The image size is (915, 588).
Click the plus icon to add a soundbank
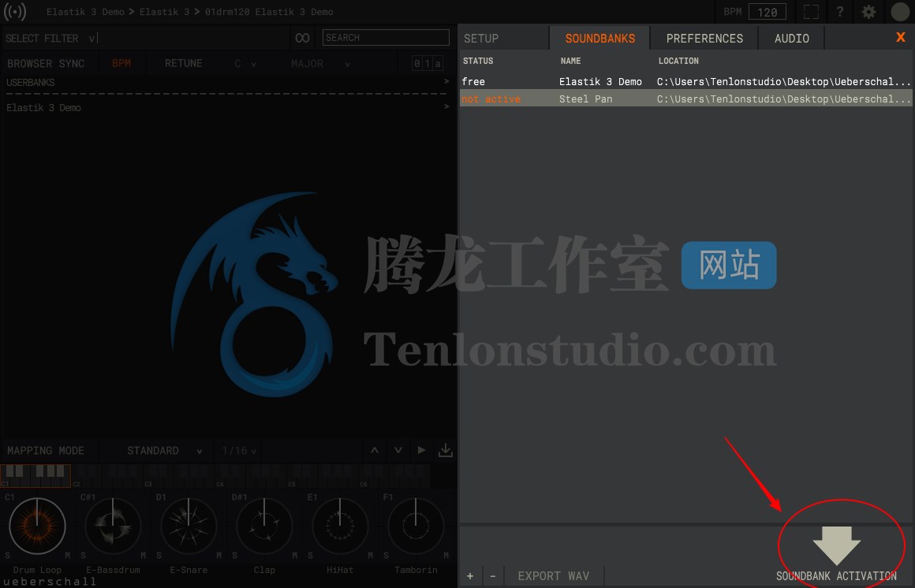pyautogui.click(x=469, y=575)
